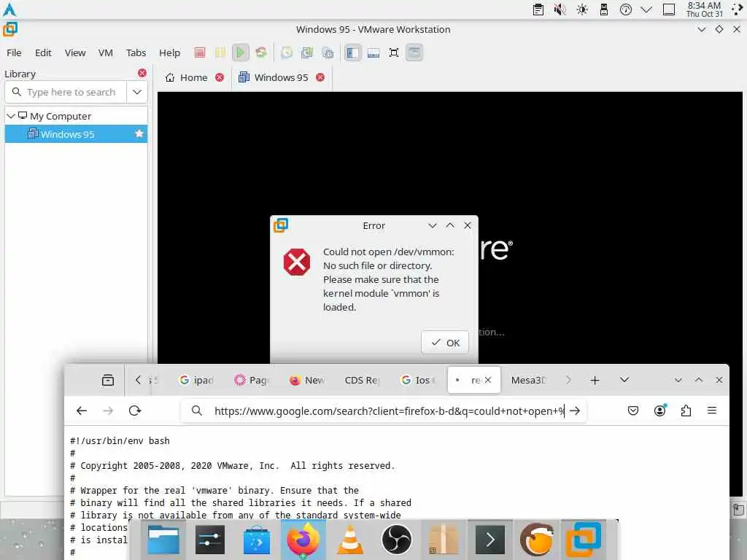Launch OBS Studio from the dock
The image size is (747, 560).
397,540
